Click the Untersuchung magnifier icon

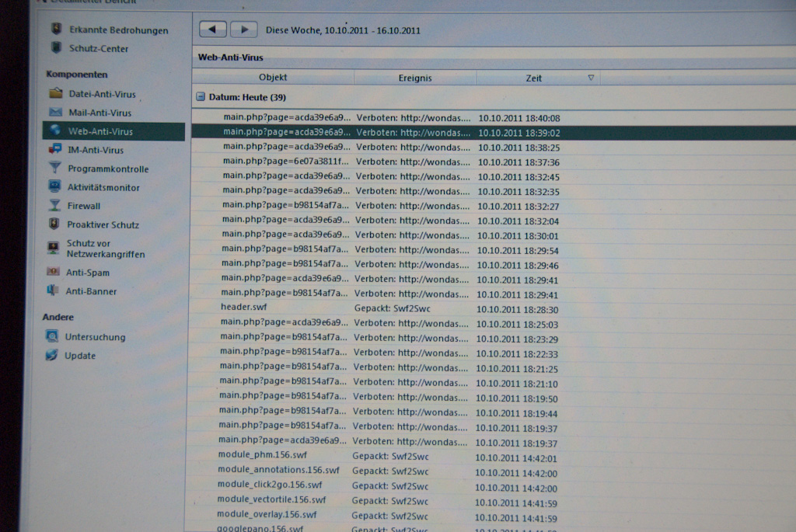tap(52, 336)
